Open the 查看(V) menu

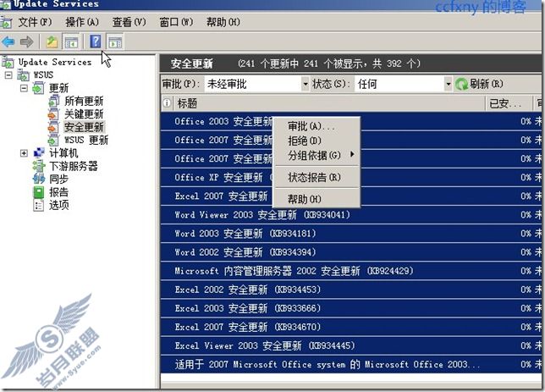pyautogui.click(x=129, y=22)
